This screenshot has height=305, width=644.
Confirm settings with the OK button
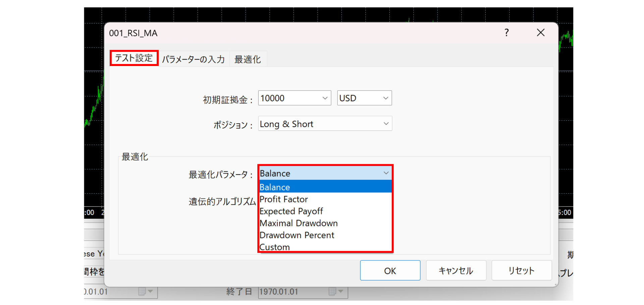pos(390,270)
